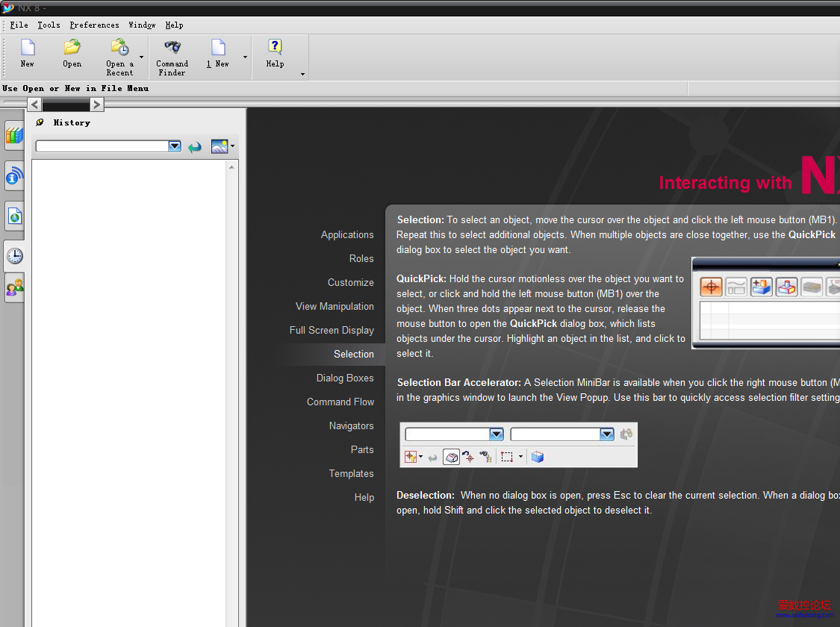Go to the Help topic in welcome list

click(x=364, y=497)
